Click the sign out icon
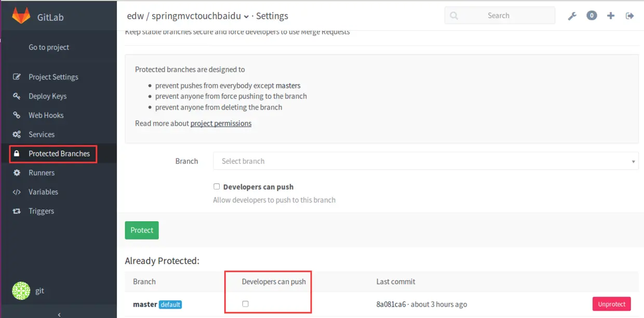 point(630,16)
